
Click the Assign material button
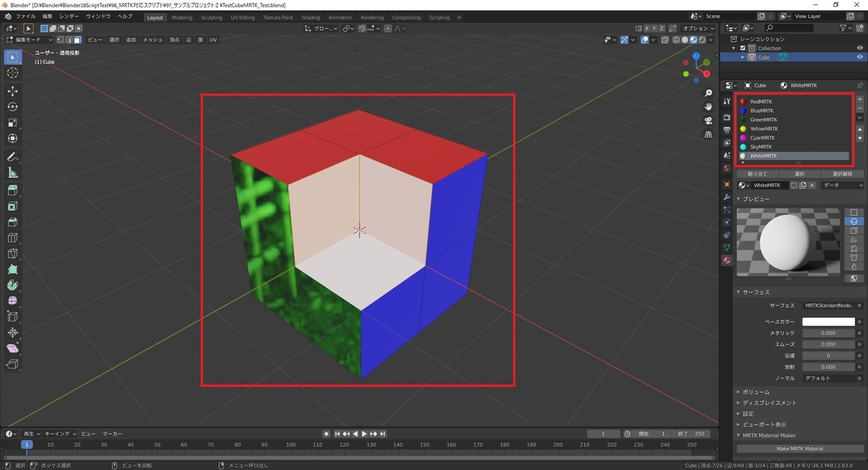757,174
